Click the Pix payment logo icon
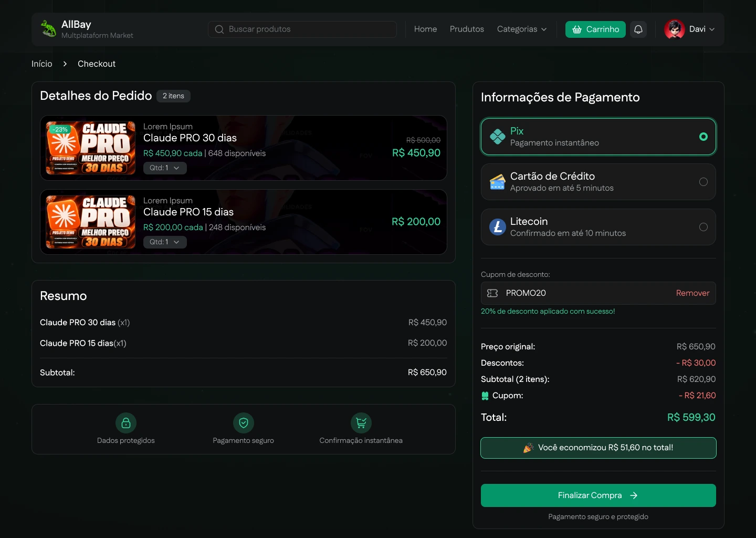 pos(497,137)
